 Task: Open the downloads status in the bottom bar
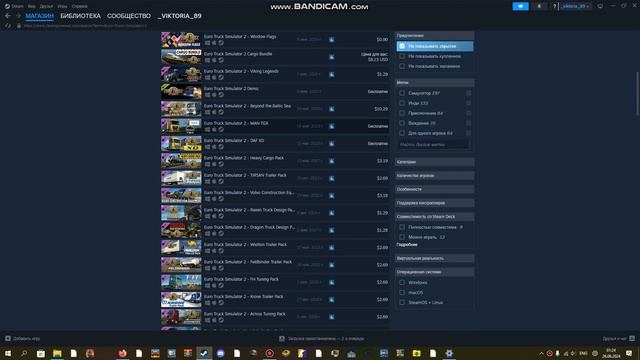pos(322,338)
